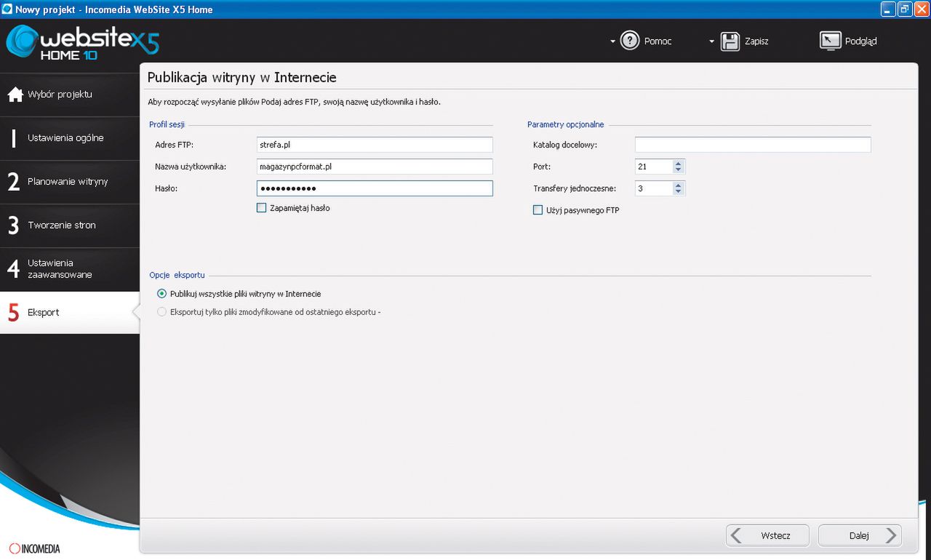931x560 pixels.
Task: Minimize the WebSite X5 window
Action: click(x=887, y=9)
